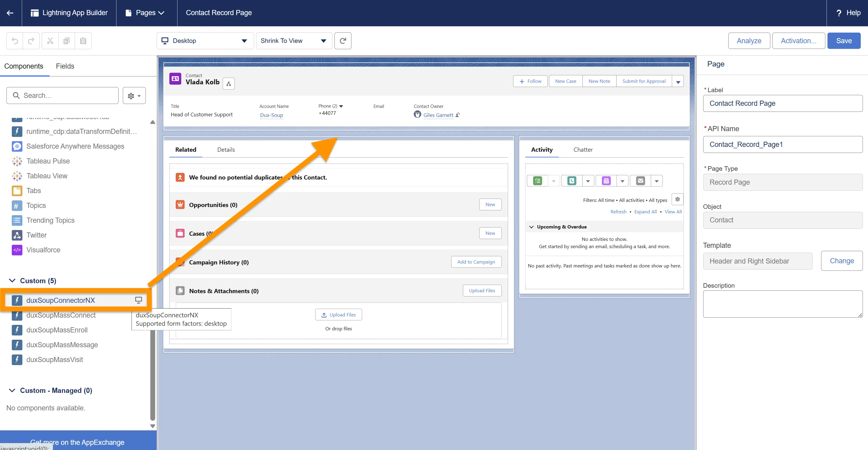Open dropdown next to New Event icon
868x450 pixels.
[x=622, y=181]
